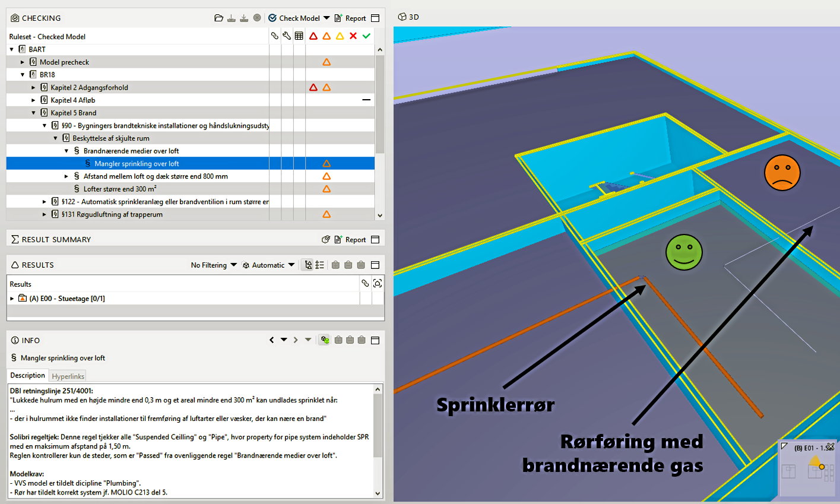Screen dimensions: 840x504
Task: Select the Description tab
Action: click(27, 375)
